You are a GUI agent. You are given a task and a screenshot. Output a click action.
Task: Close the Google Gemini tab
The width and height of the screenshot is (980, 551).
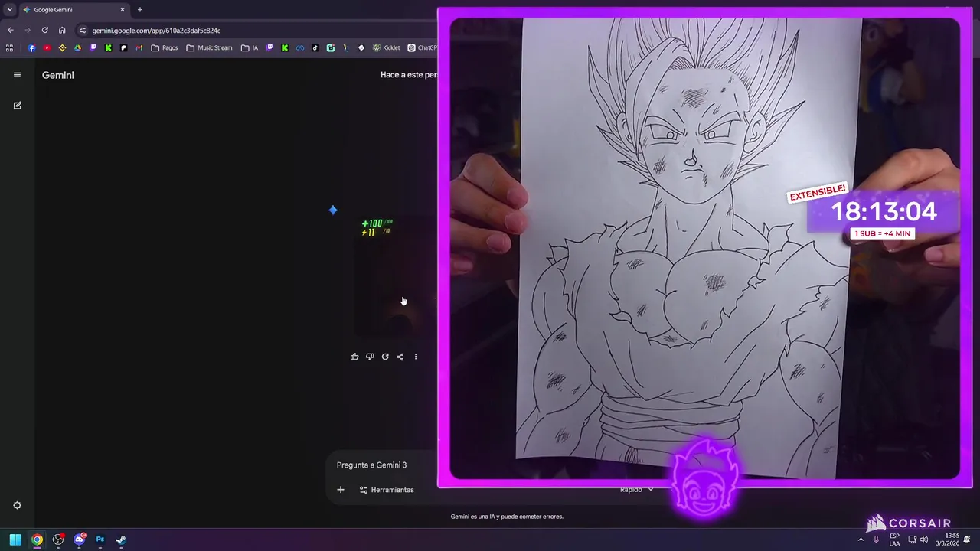[x=122, y=10]
